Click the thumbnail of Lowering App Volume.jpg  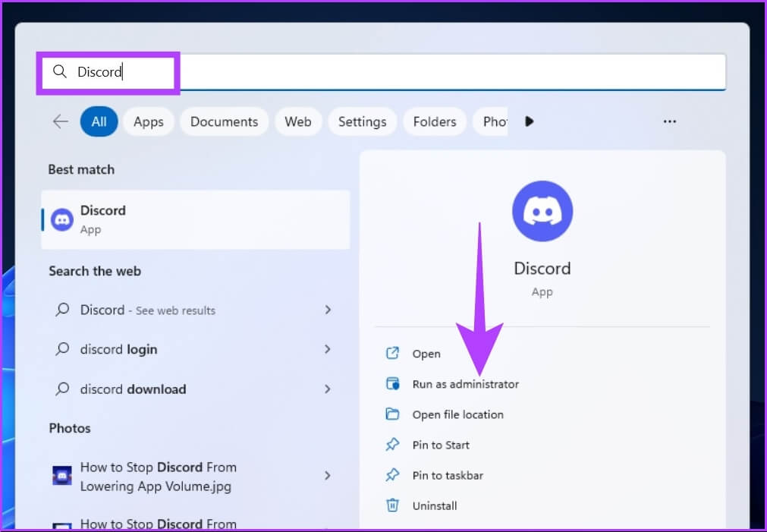pos(62,476)
